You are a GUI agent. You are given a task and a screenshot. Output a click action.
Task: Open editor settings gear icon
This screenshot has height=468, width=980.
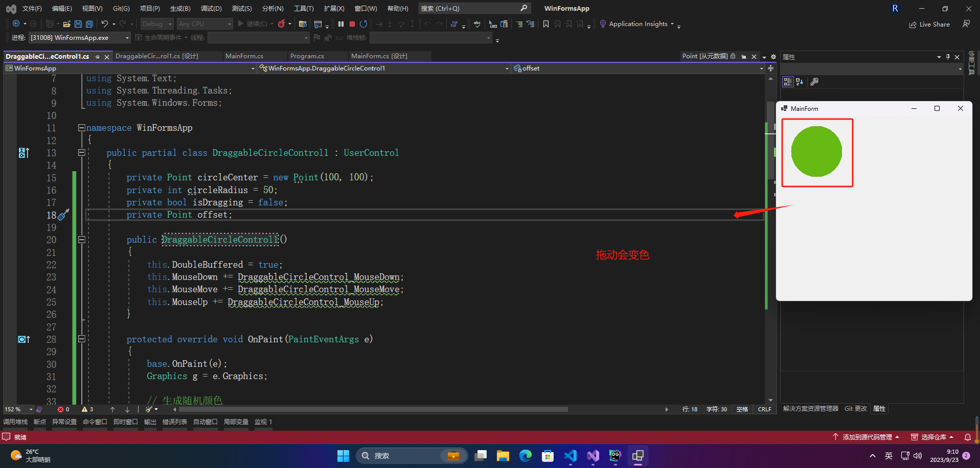click(773, 57)
